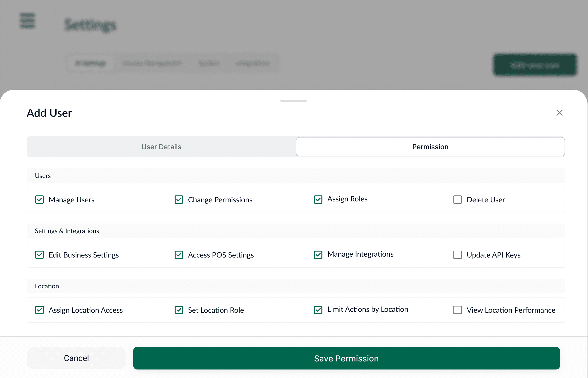Open the hamburger menu icon
Screen dimensions: 588x378
27,21
